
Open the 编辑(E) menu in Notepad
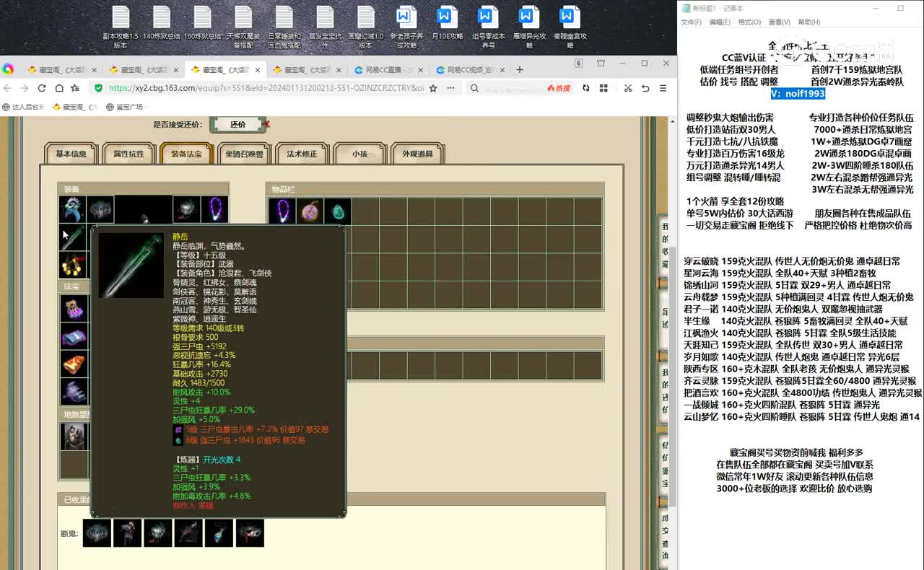coord(720,22)
